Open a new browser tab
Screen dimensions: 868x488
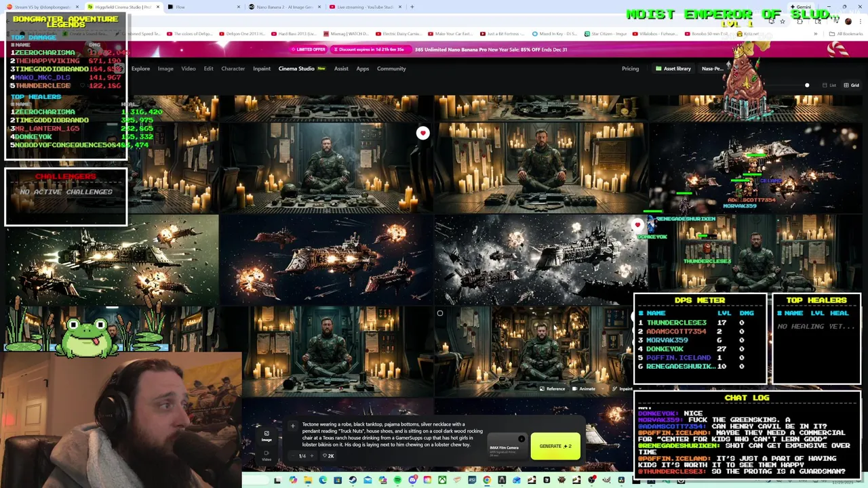412,7
